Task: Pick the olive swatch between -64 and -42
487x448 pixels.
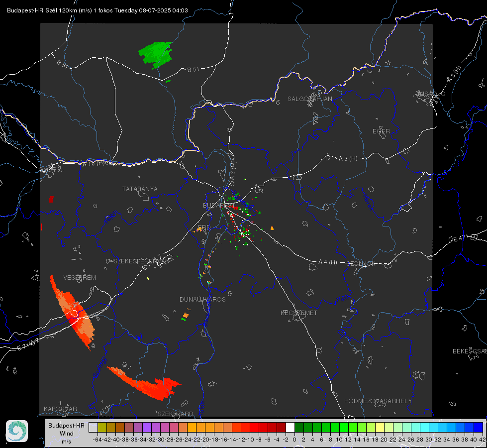Action: point(102,427)
